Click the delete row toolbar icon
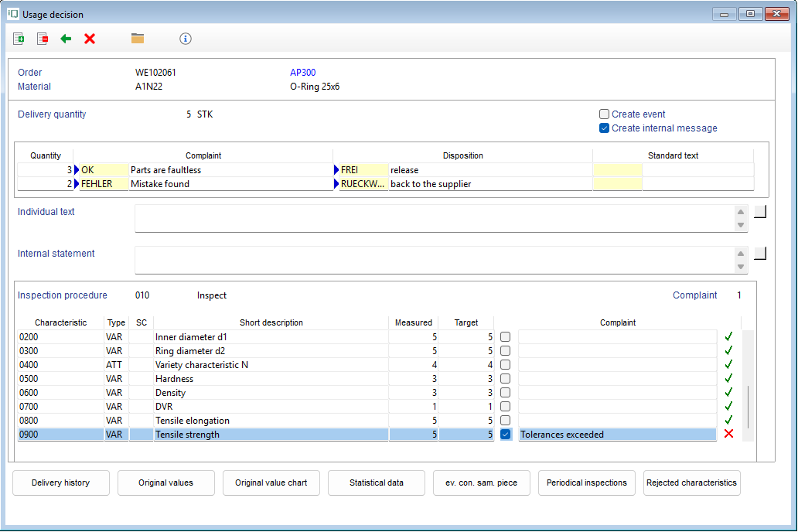 43,39
